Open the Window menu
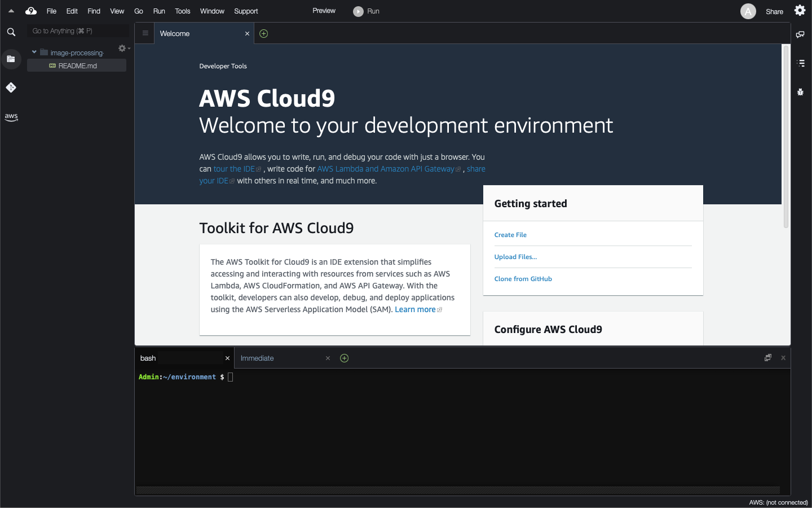 tap(212, 11)
